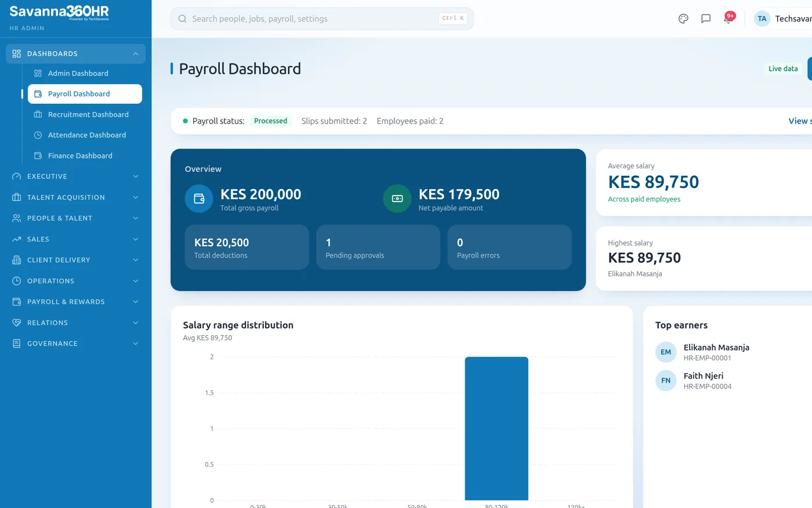Click the Finance Dashboard wallet icon
The height and width of the screenshot is (508, 812).
pyautogui.click(x=38, y=156)
